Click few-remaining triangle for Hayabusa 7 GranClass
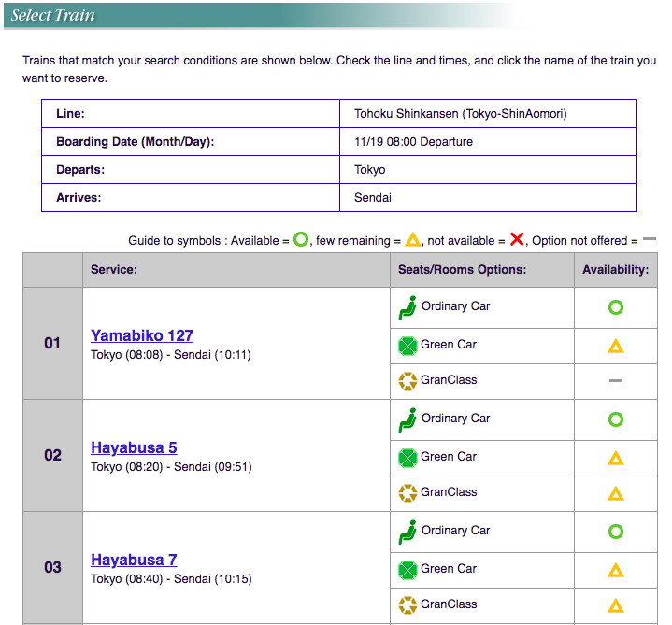 pos(616,605)
